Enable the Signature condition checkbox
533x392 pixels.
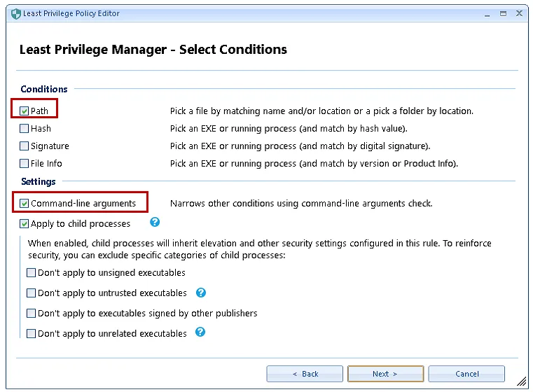(25, 146)
